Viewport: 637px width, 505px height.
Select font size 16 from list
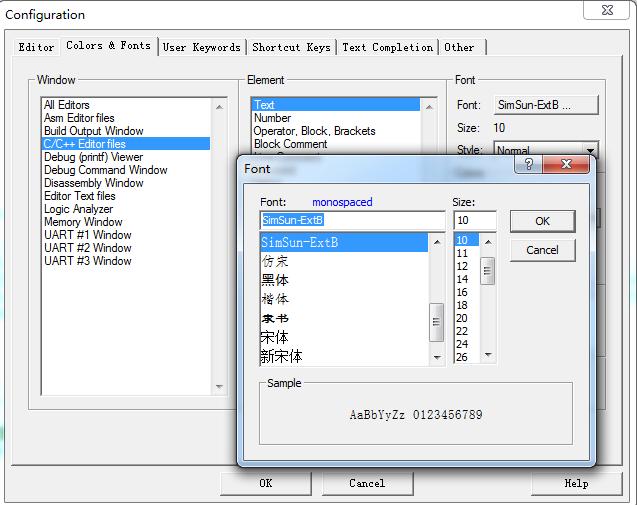tap(462, 292)
